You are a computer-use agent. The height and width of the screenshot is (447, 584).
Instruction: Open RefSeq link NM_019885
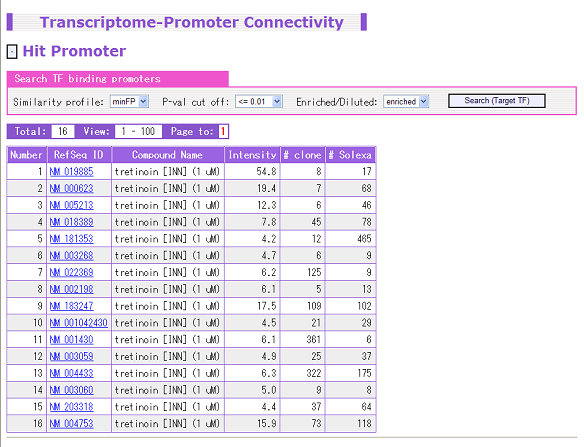click(x=72, y=172)
